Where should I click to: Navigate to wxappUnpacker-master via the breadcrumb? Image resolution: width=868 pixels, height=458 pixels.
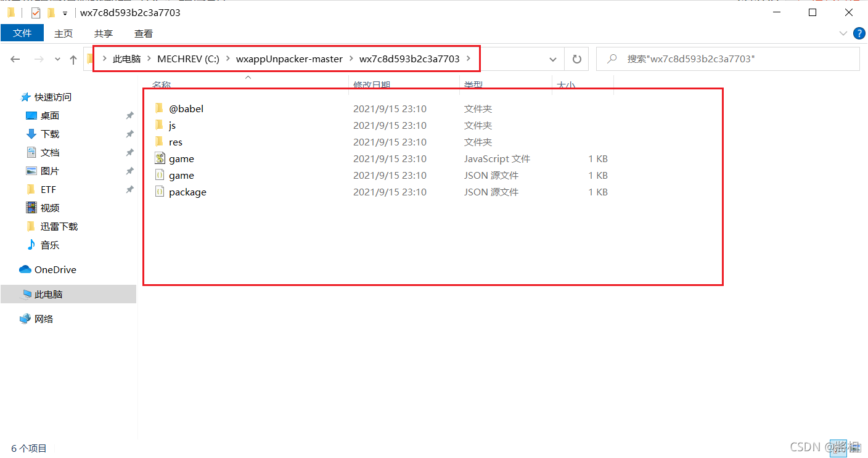click(289, 59)
